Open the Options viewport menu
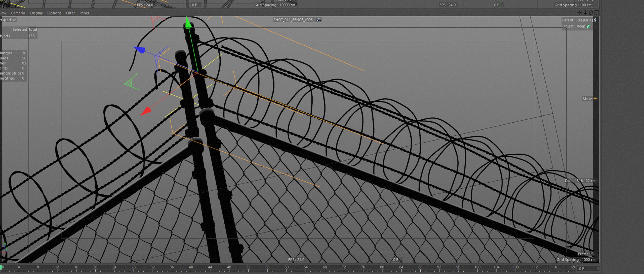 [54, 13]
